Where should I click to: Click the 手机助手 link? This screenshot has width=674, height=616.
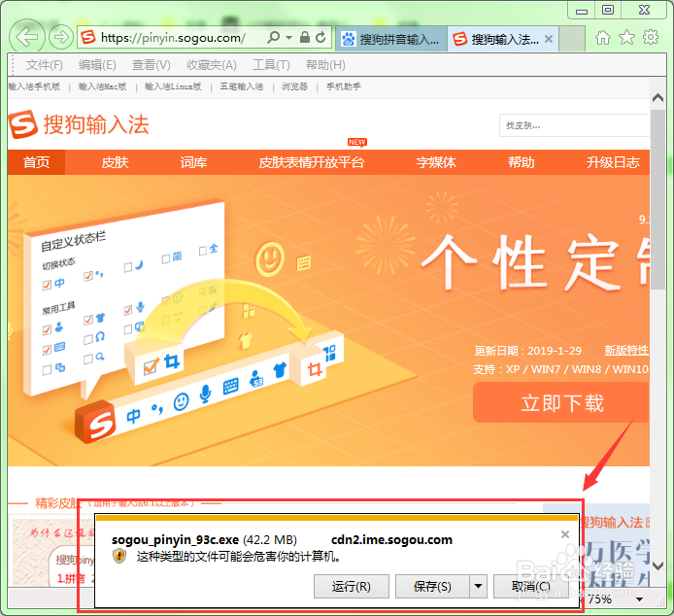[344, 86]
